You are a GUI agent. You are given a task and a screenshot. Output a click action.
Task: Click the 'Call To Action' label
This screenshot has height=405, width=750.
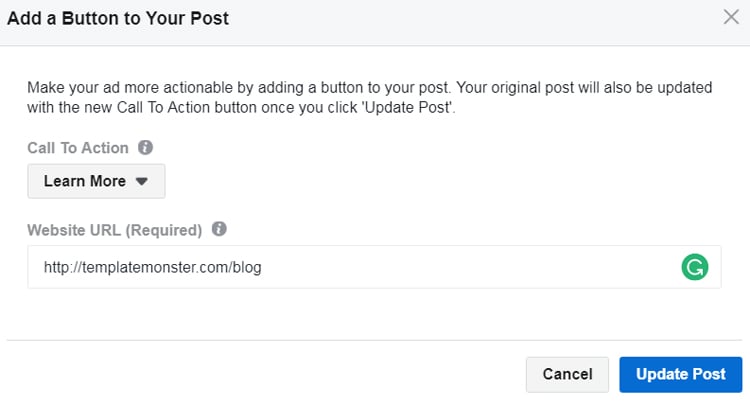coord(78,148)
